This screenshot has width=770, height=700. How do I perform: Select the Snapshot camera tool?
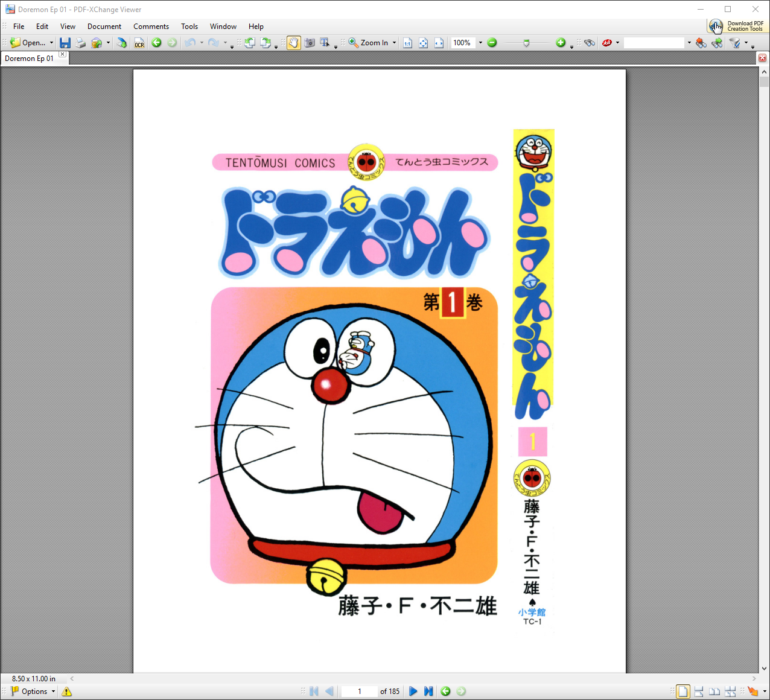(x=310, y=43)
